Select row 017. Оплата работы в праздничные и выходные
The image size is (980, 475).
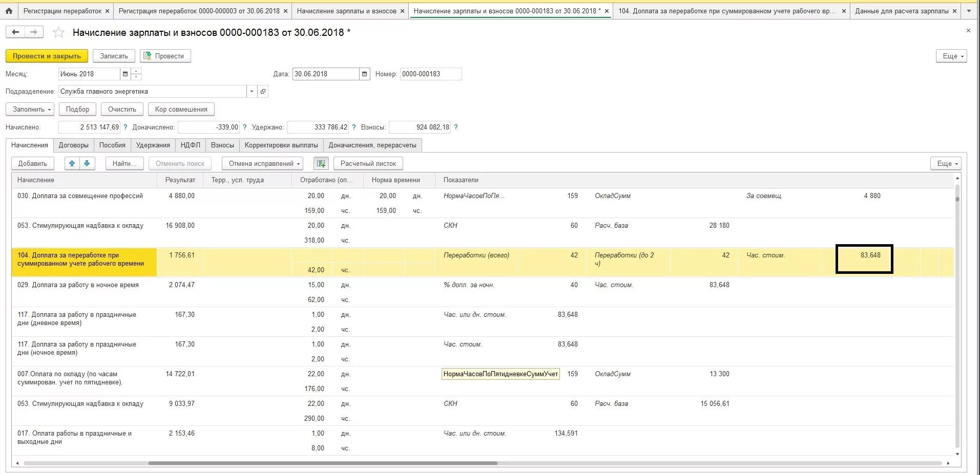[x=483, y=441]
